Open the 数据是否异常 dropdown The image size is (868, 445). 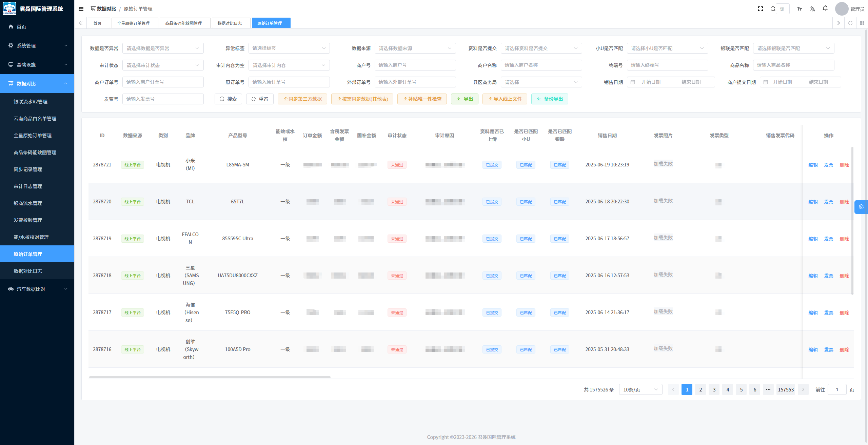tap(163, 48)
